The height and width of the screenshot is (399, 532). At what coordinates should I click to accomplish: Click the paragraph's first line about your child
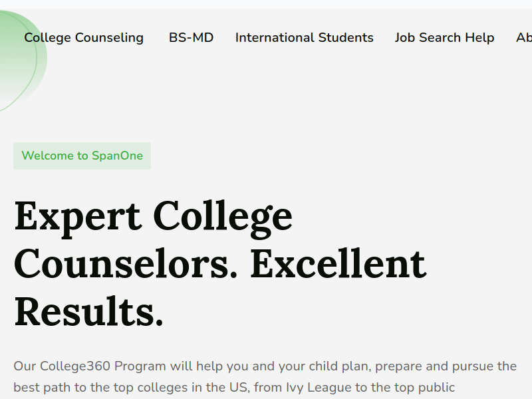tap(265, 366)
